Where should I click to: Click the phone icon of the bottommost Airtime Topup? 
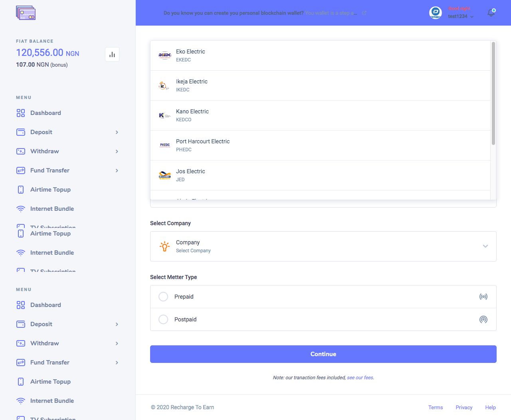pyautogui.click(x=21, y=382)
